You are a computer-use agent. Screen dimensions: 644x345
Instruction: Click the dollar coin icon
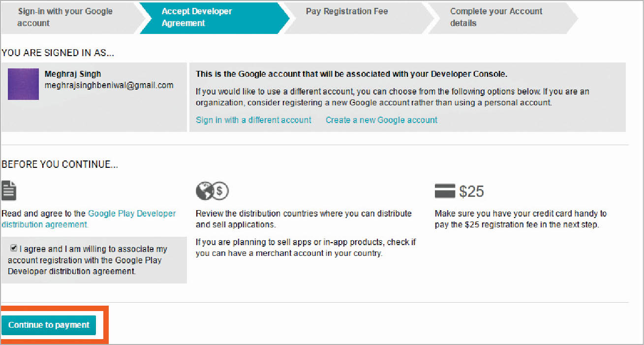pos(221,191)
